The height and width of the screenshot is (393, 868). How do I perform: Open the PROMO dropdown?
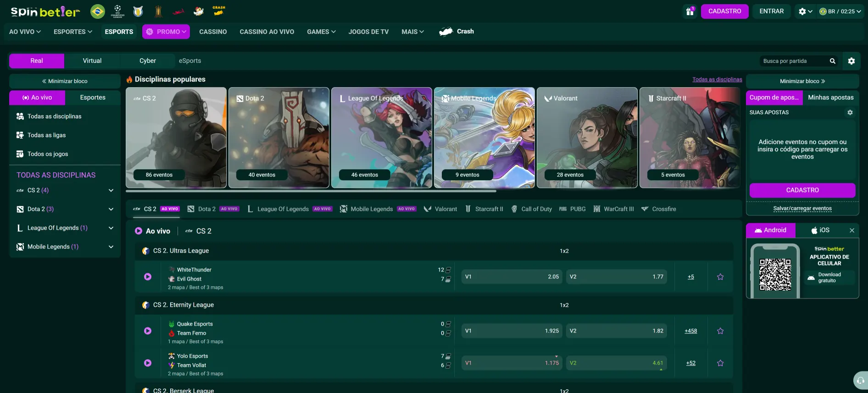(166, 32)
